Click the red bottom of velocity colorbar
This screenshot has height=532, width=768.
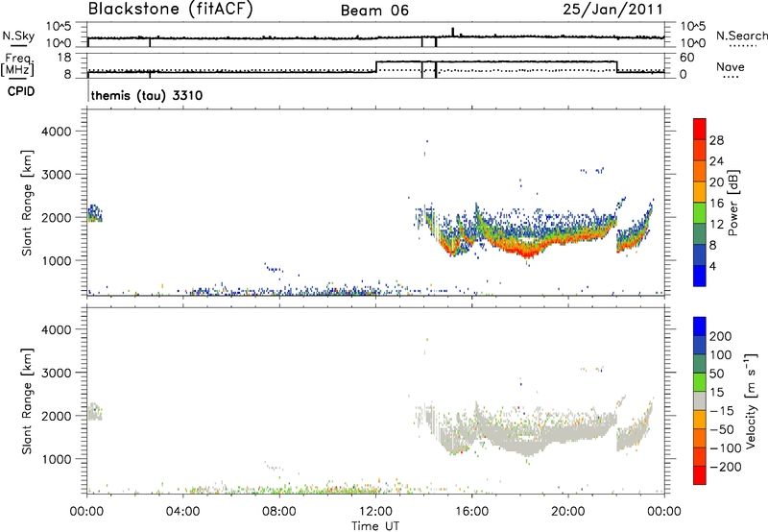[x=700, y=475]
